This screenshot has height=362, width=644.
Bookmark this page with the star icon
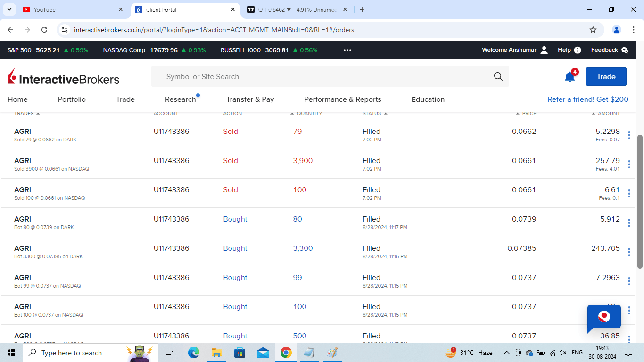[593, 30]
